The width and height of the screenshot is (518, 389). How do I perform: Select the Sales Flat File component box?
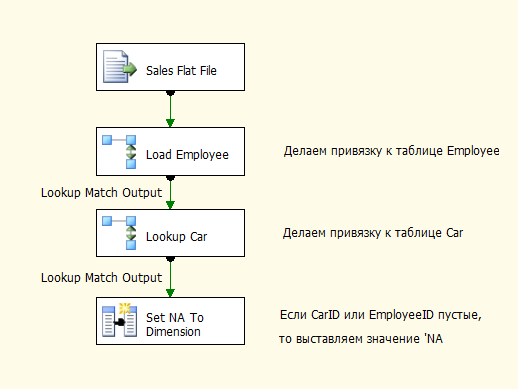coord(170,67)
